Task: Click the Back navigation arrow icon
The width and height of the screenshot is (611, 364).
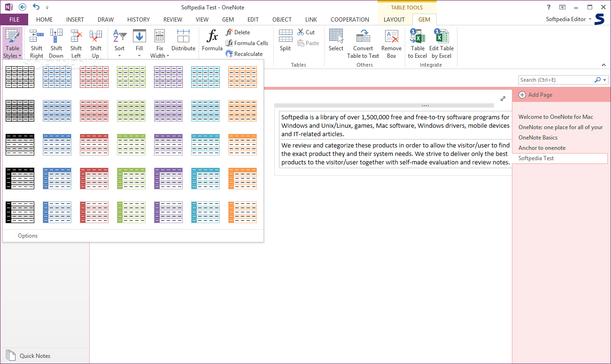Action: [x=23, y=7]
